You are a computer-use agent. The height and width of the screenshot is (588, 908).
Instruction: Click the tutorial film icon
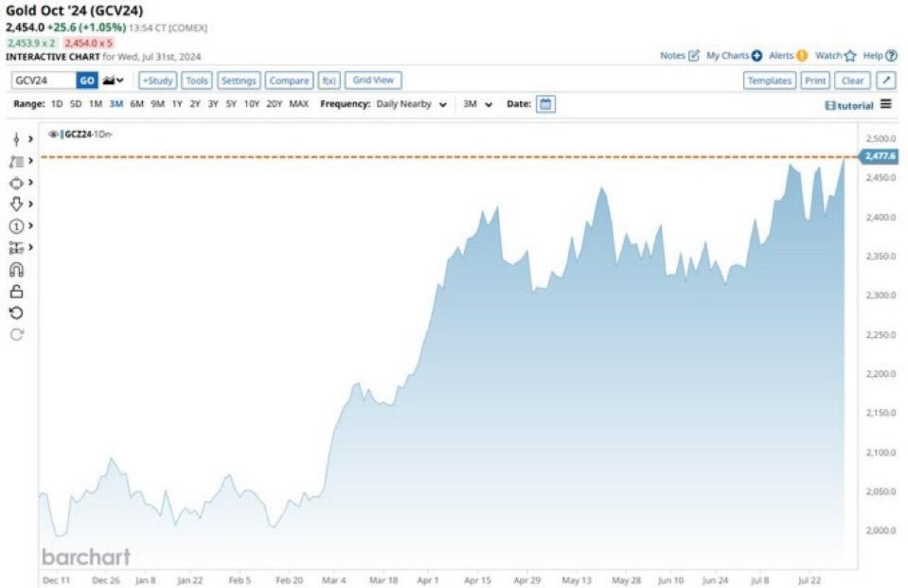[830, 105]
